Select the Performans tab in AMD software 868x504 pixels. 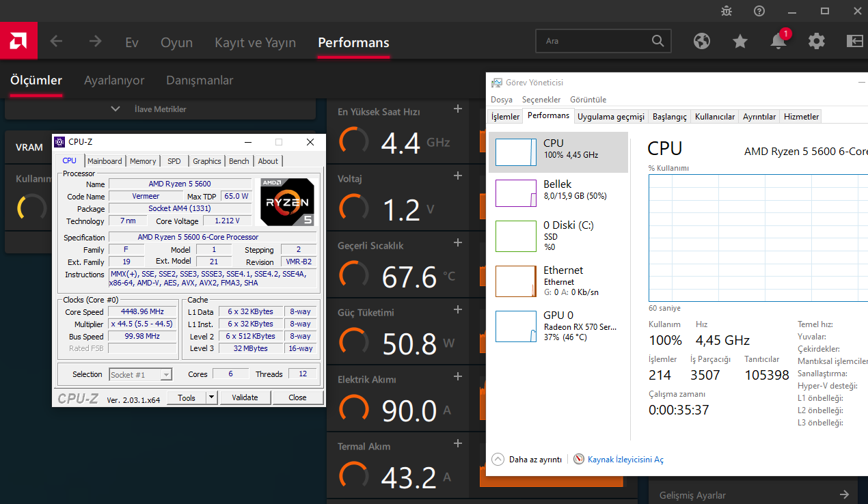tap(353, 42)
